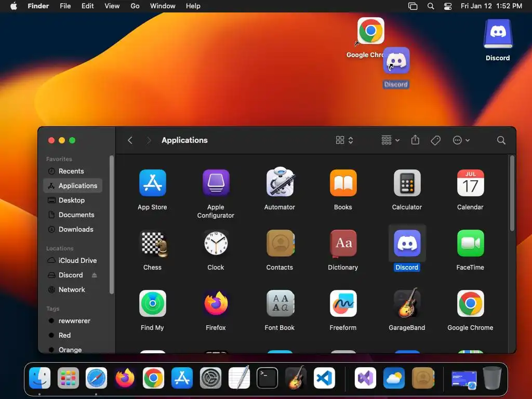Select the Red tag
The image size is (532, 399).
(x=73, y=336)
